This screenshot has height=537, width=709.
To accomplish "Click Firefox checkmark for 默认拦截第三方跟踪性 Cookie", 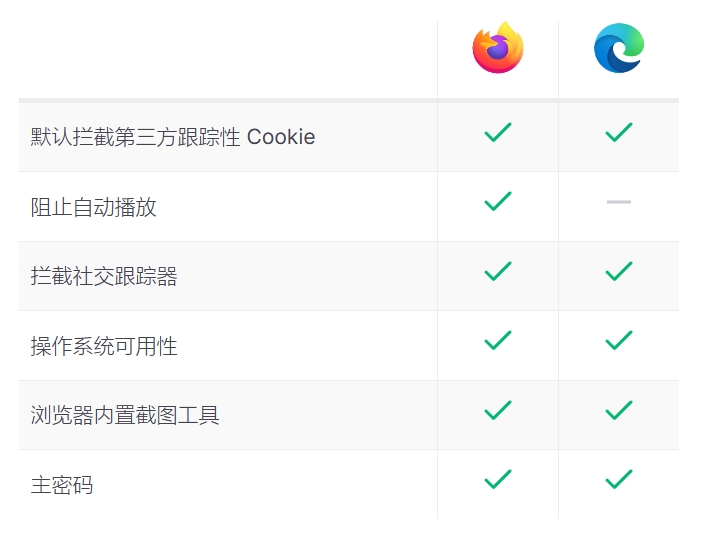I will [x=498, y=132].
